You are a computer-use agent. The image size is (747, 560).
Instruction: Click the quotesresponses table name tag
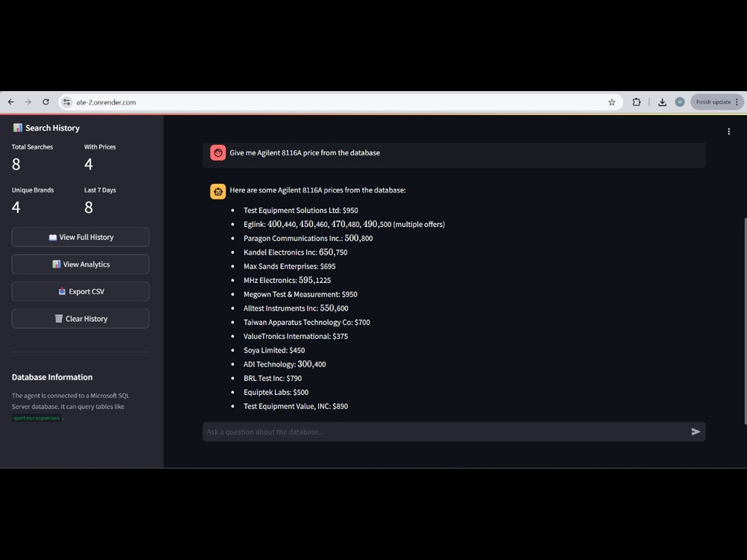click(37, 418)
